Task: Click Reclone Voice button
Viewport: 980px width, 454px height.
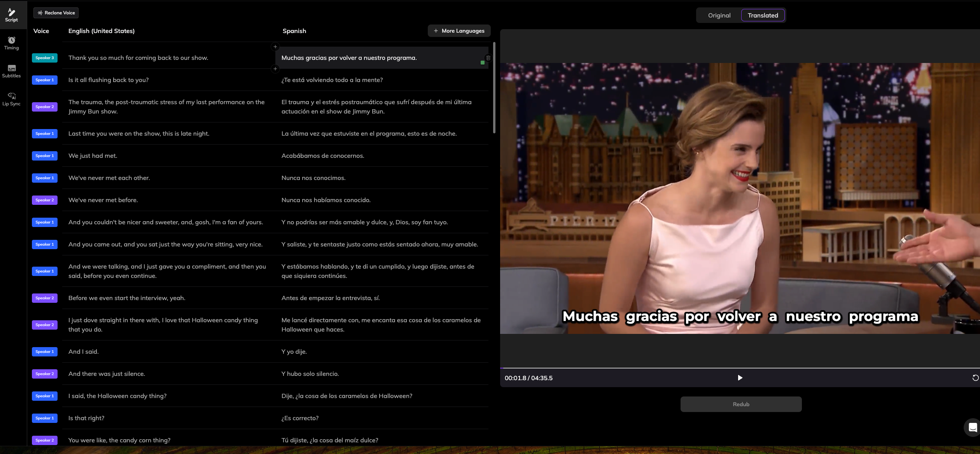Action: click(56, 12)
